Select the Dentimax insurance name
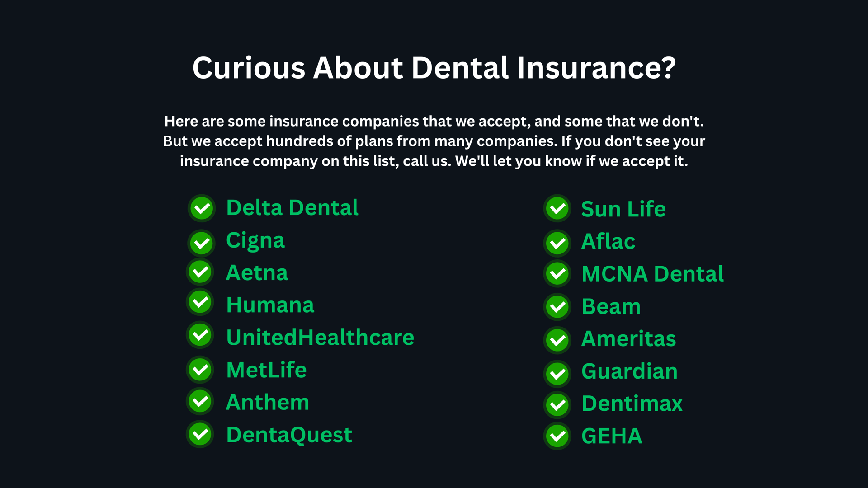 click(x=632, y=404)
